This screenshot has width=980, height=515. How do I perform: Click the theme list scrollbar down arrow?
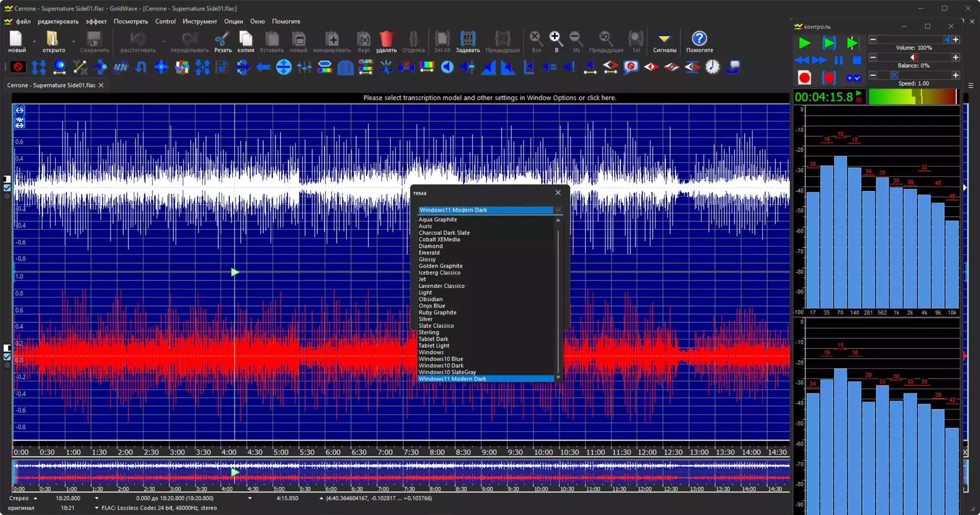[x=558, y=378]
